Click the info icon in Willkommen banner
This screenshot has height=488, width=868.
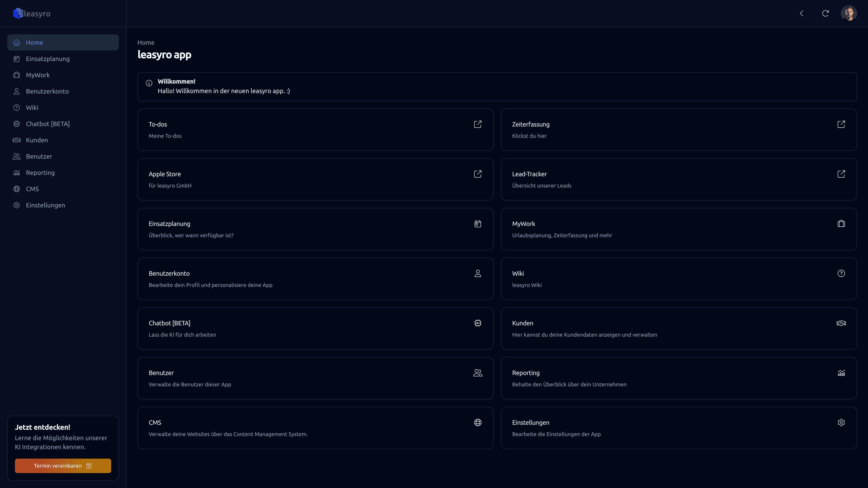149,83
